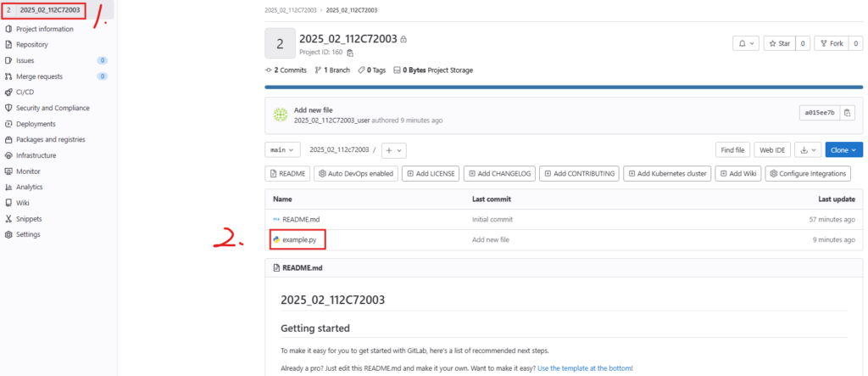Click the Snippets scissors icon
This screenshot has width=868, height=376.
(8, 218)
